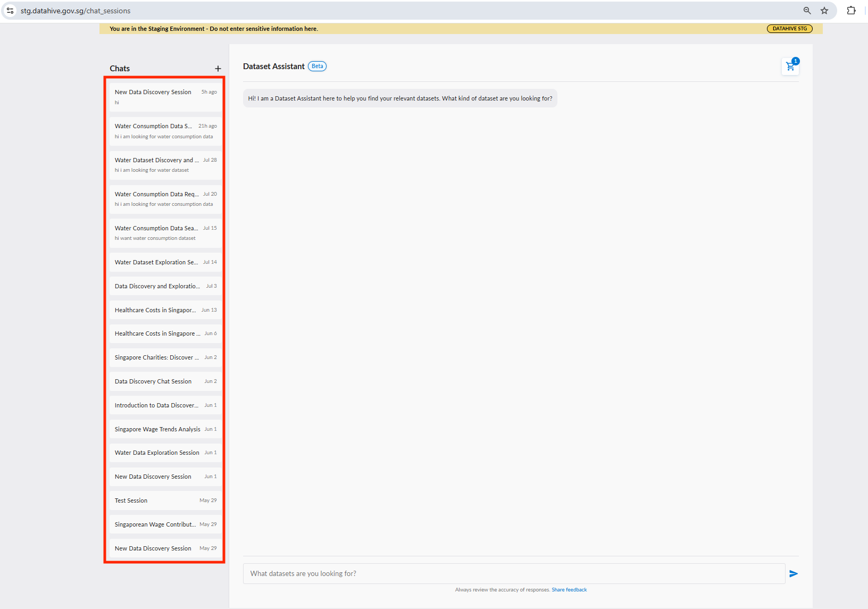
Task: Select Singapore Wage Trends Analysis chat
Action: (x=165, y=429)
